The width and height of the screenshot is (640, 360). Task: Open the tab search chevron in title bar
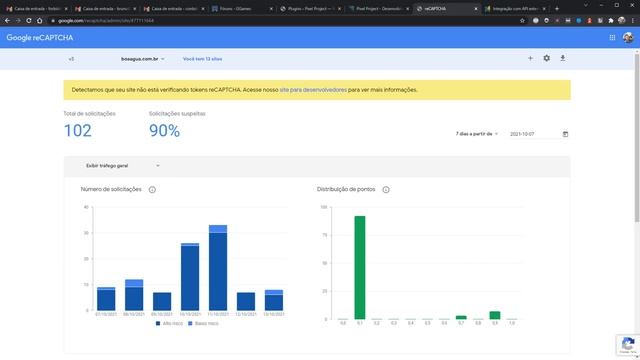pos(586,5)
